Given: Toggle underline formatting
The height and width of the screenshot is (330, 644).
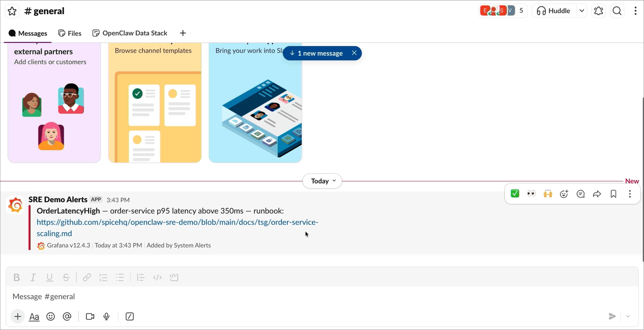Looking at the screenshot, I should pyautogui.click(x=49, y=277).
